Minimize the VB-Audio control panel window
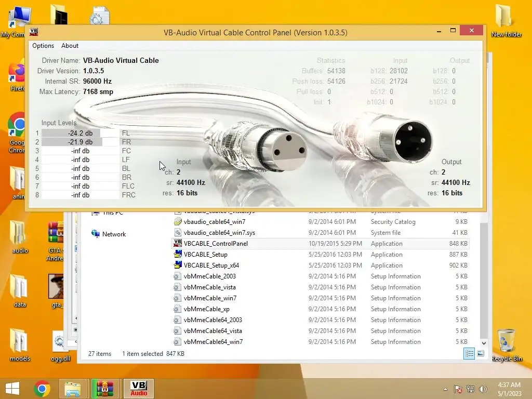Image resolution: width=532 pixels, height=399 pixels. [439, 31]
